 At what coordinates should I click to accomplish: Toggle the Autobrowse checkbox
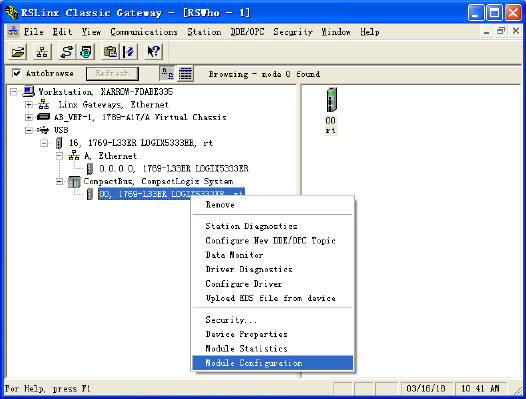[x=16, y=73]
